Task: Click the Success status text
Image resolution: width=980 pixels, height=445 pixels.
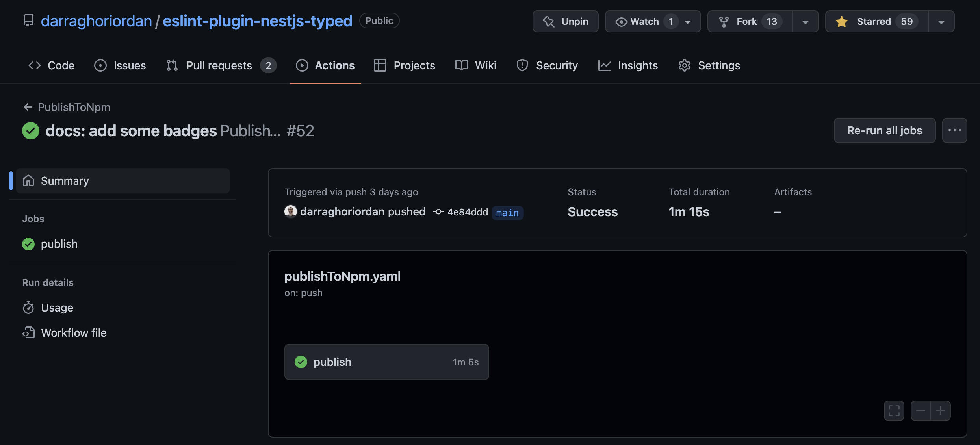Action: tap(593, 212)
